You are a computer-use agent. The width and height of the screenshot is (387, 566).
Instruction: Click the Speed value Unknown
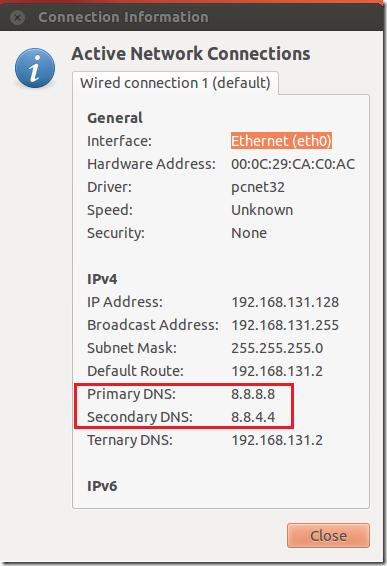[262, 210]
